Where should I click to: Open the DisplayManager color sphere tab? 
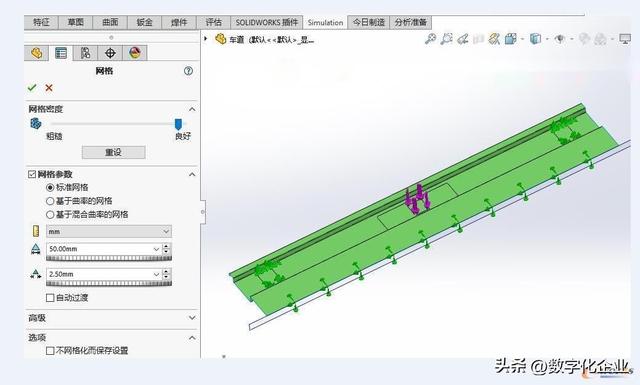pyautogui.click(x=135, y=53)
